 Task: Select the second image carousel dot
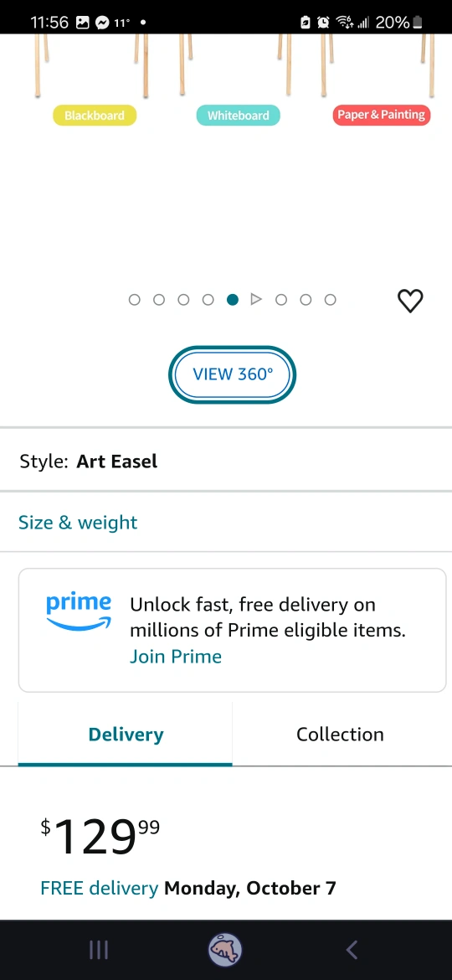click(158, 300)
